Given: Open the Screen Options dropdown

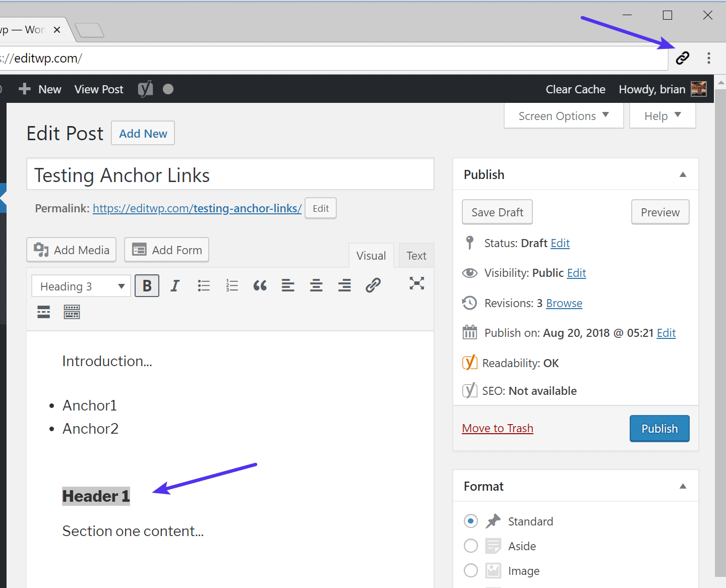Looking at the screenshot, I should (563, 115).
